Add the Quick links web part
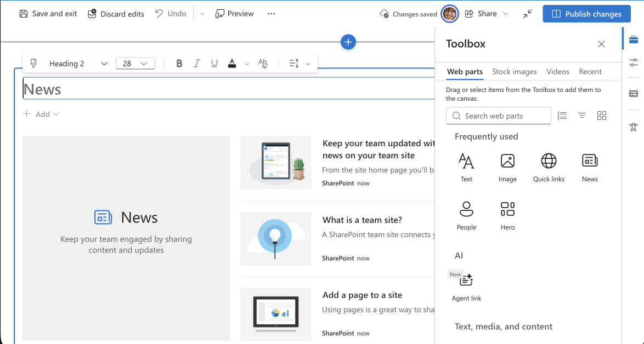The image size is (644, 344). tap(549, 167)
